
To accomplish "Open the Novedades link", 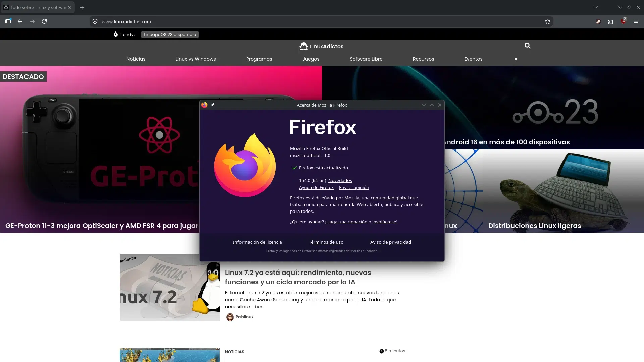I will (x=340, y=180).
